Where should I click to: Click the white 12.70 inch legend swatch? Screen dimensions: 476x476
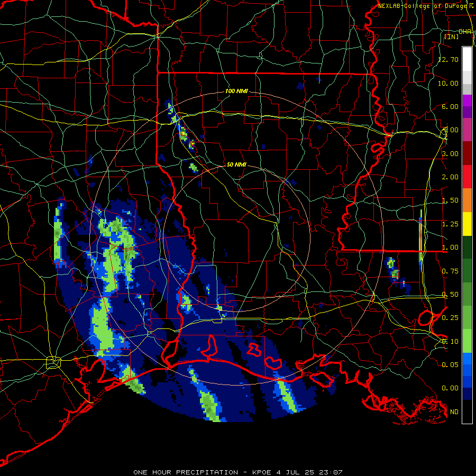pyautogui.click(x=467, y=59)
